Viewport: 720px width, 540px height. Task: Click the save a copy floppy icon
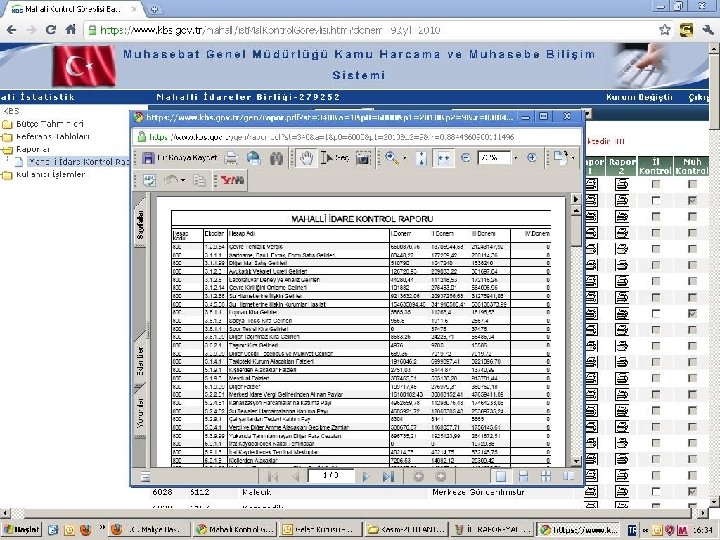[x=148, y=158]
